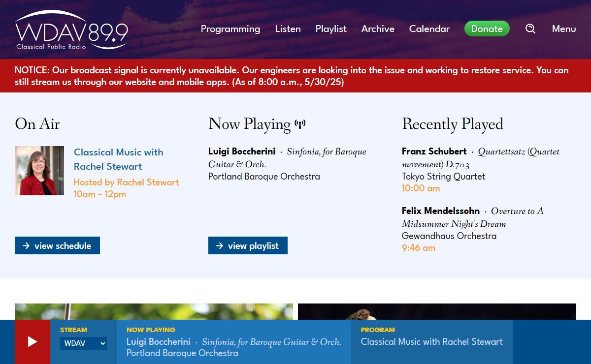Open the dark feature image on right
The width and height of the screenshot is (591, 364).
[437, 312]
